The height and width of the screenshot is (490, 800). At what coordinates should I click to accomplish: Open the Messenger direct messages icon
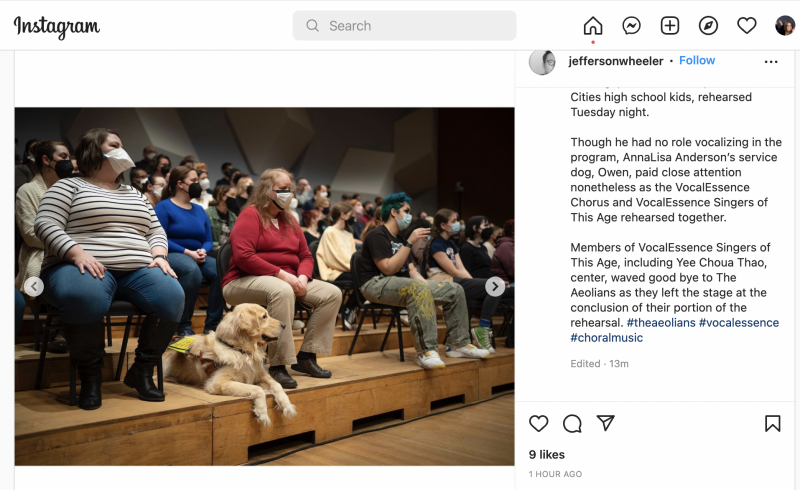(x=631, y=26)
